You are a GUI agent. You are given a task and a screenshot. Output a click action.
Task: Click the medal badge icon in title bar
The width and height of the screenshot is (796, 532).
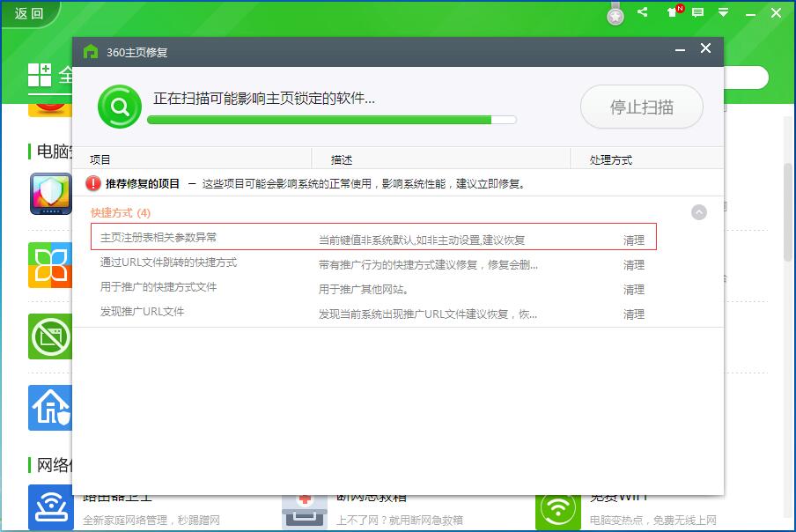pyautogui.click(x=615, y=13)
